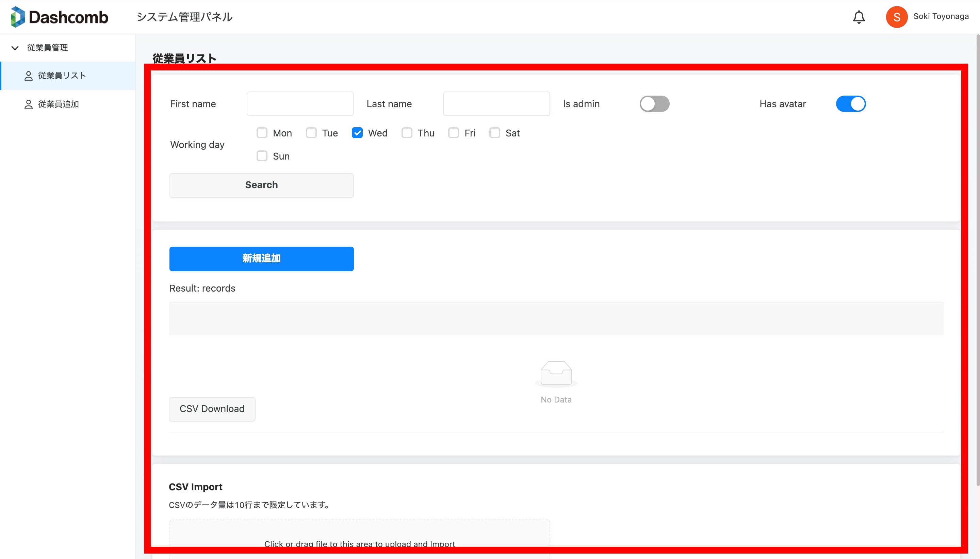Turn off the Has avatar switch

tap(850, 104)
